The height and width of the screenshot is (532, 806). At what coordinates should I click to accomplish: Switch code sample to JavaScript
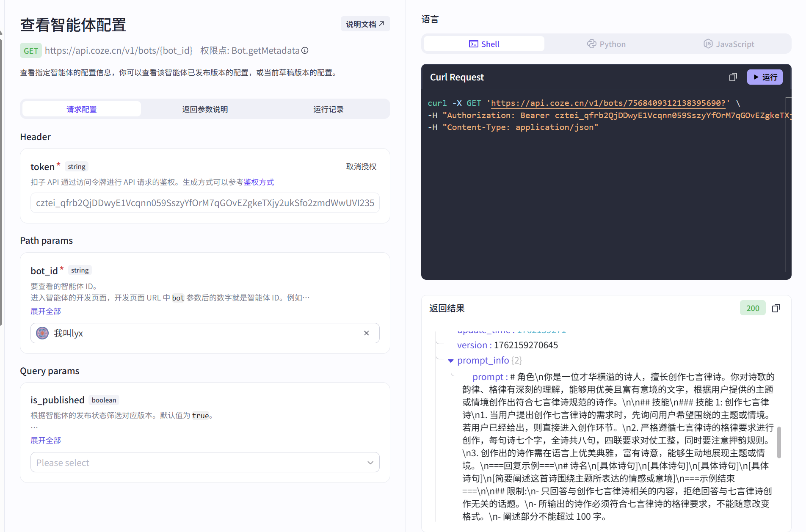729,44
